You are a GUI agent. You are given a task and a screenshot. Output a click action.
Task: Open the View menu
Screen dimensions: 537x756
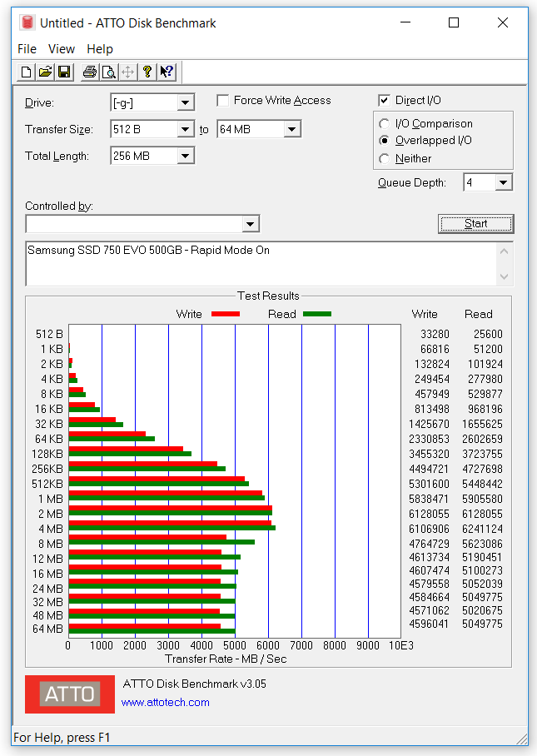pyautogui.click(x=62, y=49)
